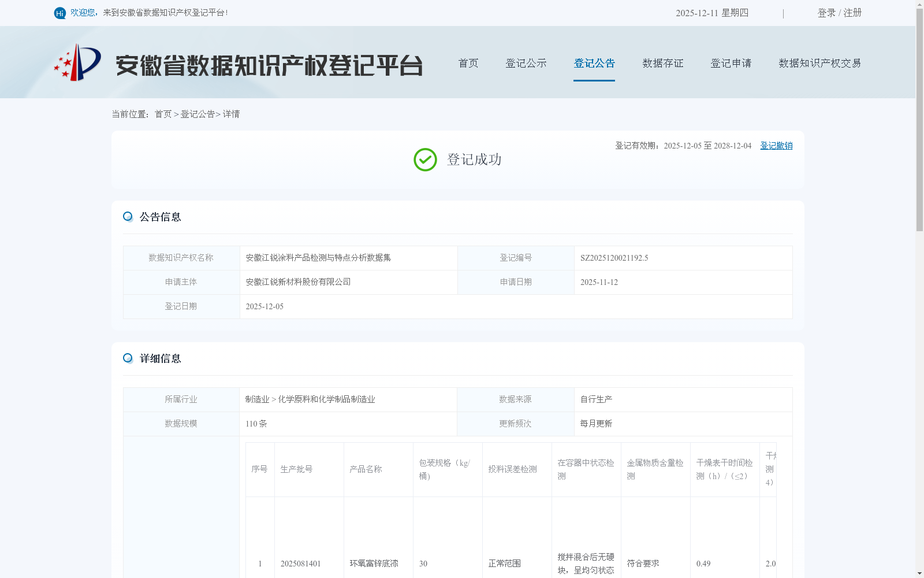This screenshot has height=578, width=924.
Task: Click industry value 制造业 > 化学原料和化学制品制造业
Action: click(x=310, y=399)
